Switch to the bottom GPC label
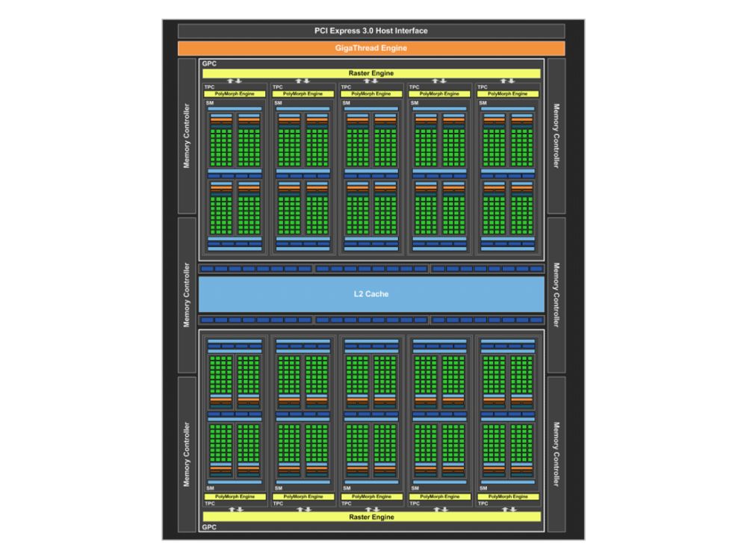747x560 pixels. point(209,527)
